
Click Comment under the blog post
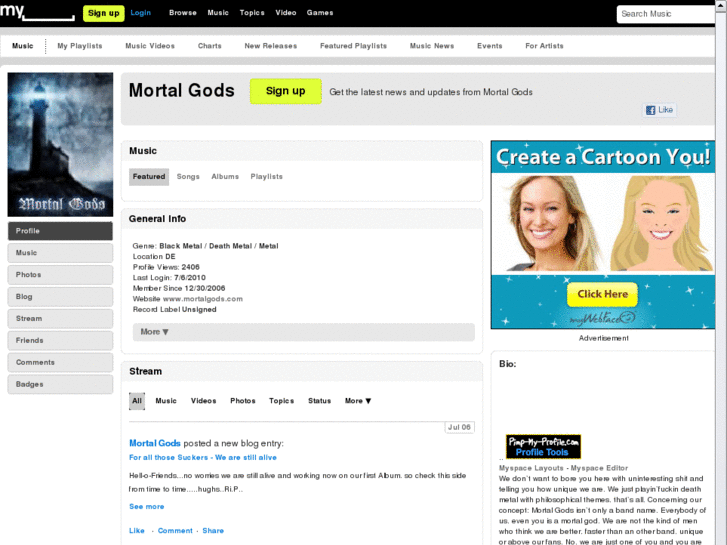175,531
